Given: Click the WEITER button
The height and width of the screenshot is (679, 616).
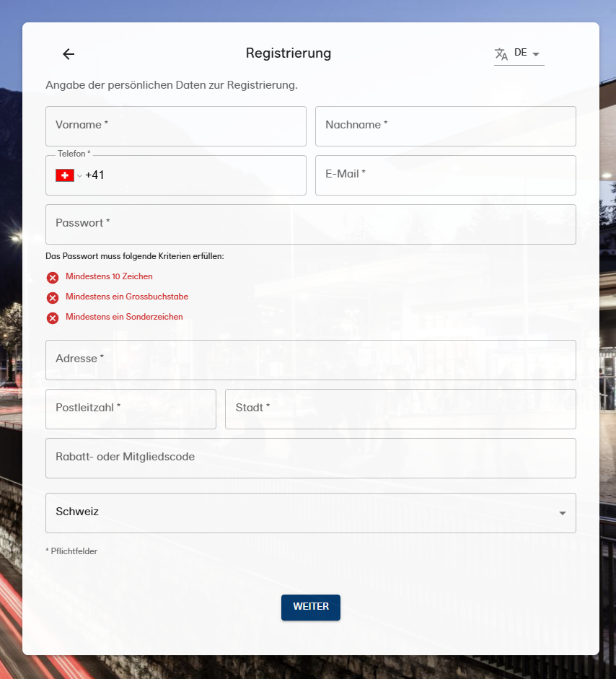Looking at the screenshot, I should tap(311, 607).
